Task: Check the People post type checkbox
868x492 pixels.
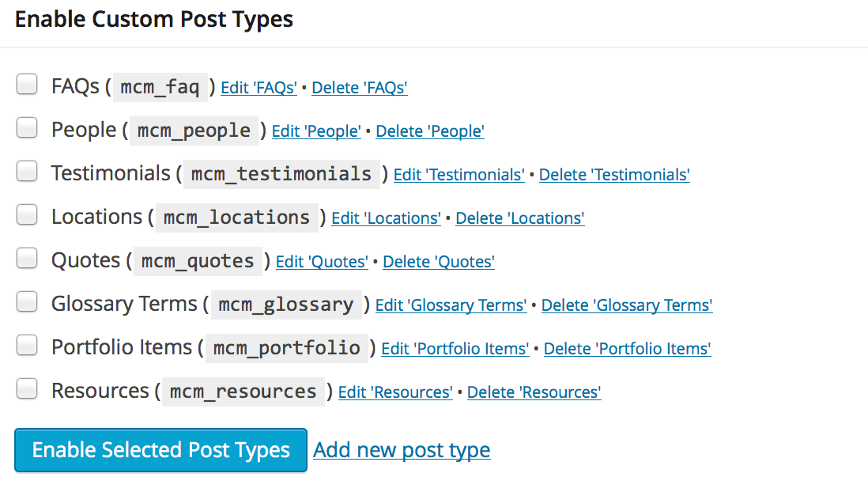Action: 26,127
